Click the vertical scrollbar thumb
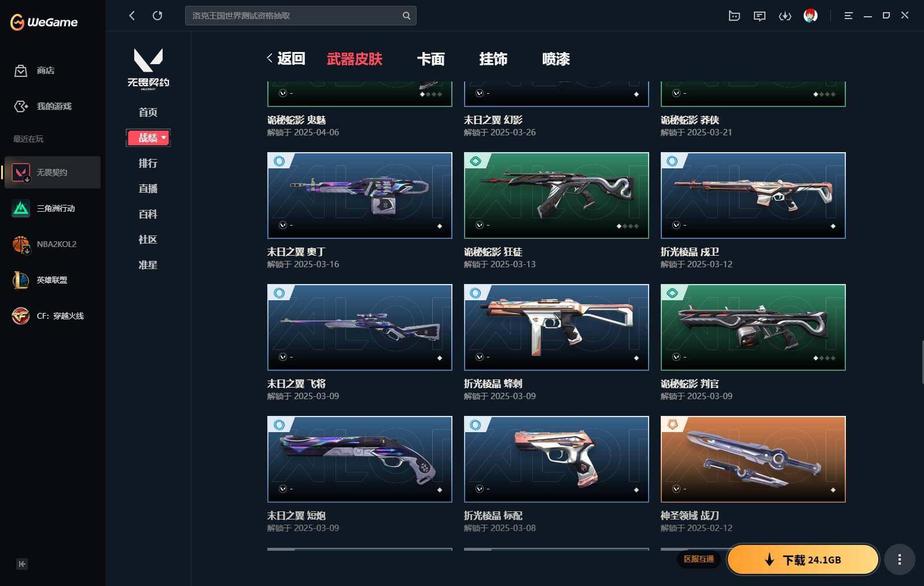This screenshot has width=924, height=586. (922, 363)
